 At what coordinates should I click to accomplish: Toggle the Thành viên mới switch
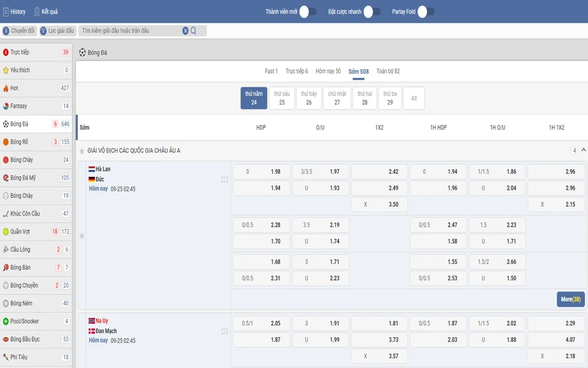307,12
